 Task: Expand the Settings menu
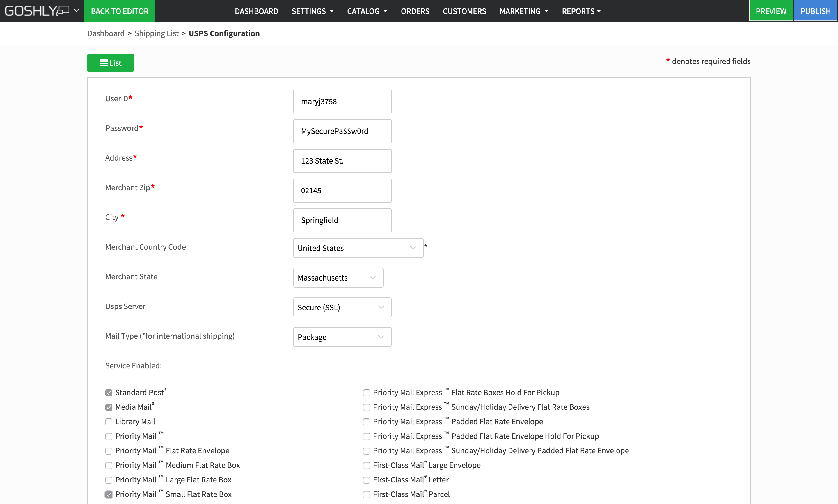pyautogui.click(x=313, y=11)
